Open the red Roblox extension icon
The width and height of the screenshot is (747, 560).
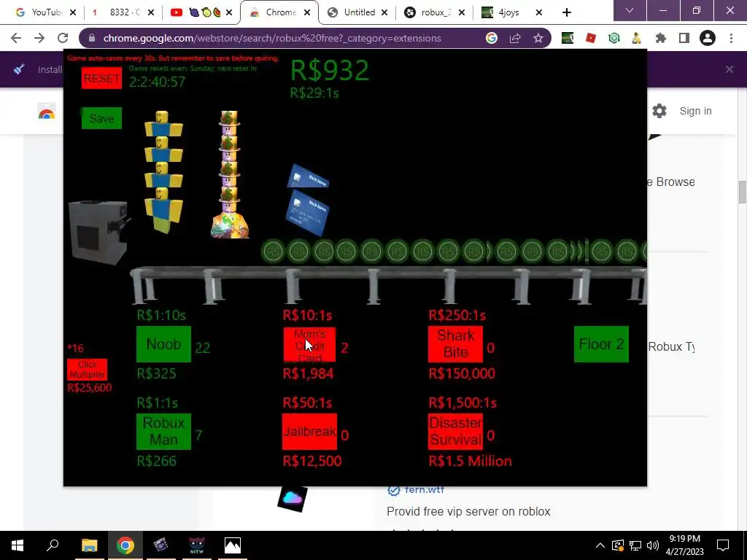[x=591, y=38]
